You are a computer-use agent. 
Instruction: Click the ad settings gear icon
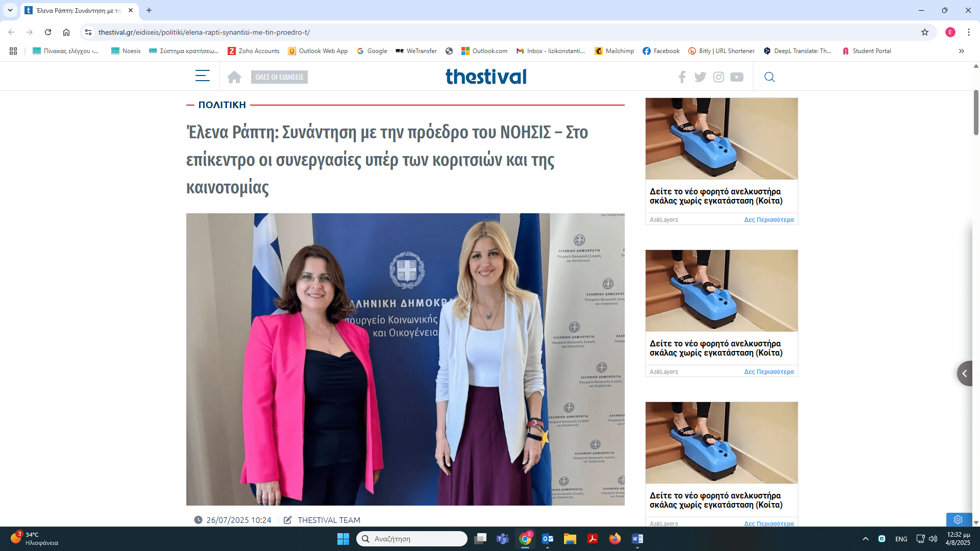(x=958, y=519)
